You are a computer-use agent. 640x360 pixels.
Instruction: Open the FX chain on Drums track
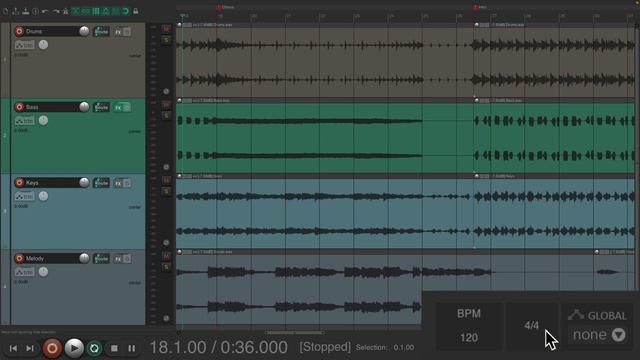pos(118,32)
